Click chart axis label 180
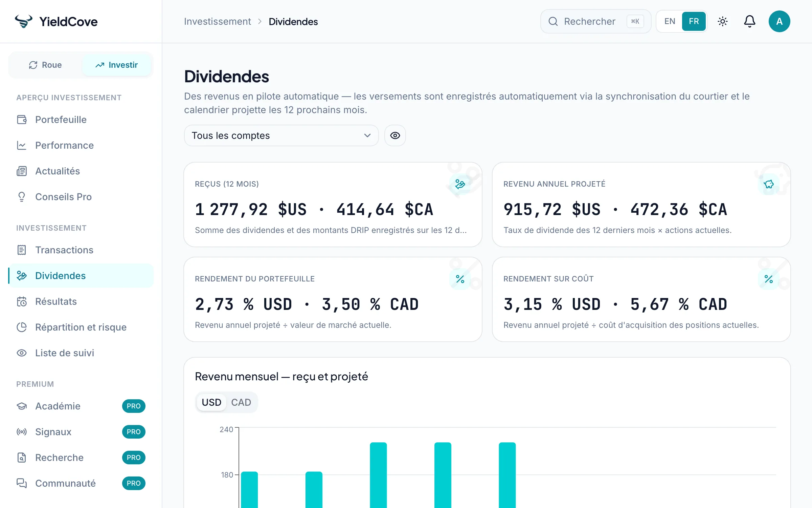The height and width of the screenshot is (508, 812). tap(227, 475)
